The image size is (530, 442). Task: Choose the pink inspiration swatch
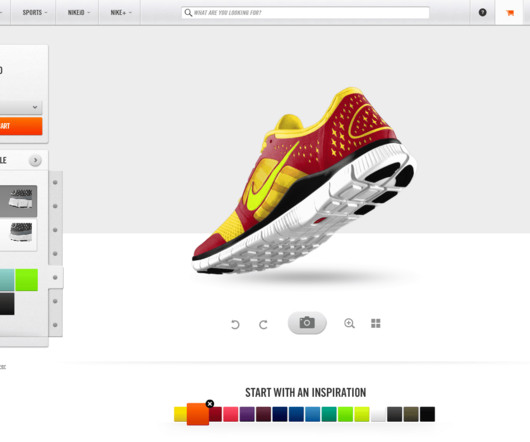coord(231,414)
